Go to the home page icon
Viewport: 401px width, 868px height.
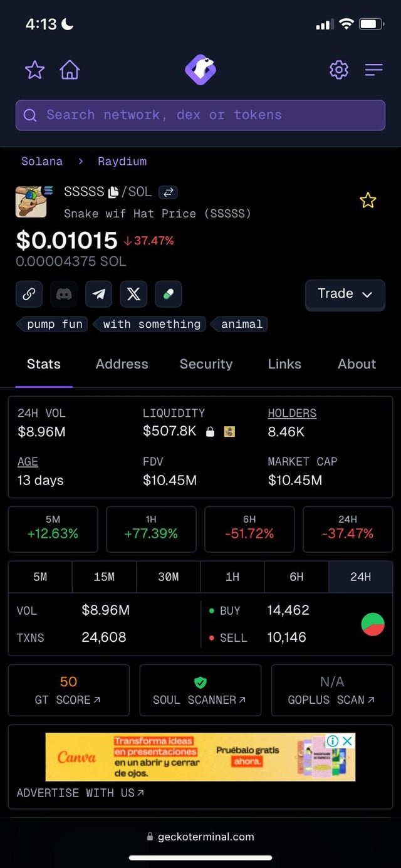tap(70, 70)
